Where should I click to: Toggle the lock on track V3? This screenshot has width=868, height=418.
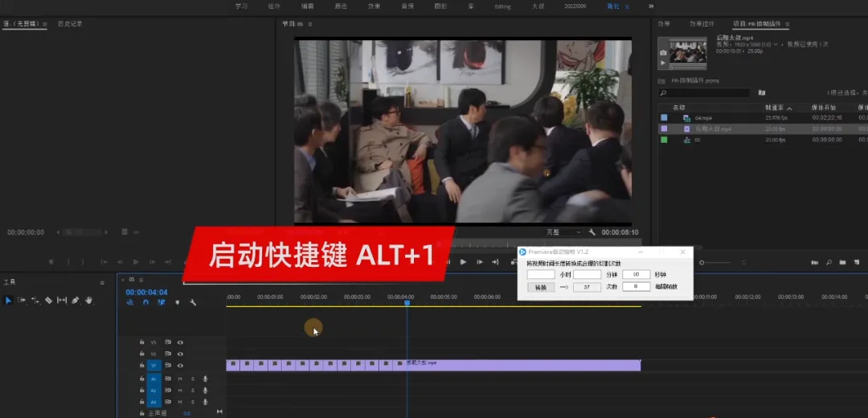point(141,342)
